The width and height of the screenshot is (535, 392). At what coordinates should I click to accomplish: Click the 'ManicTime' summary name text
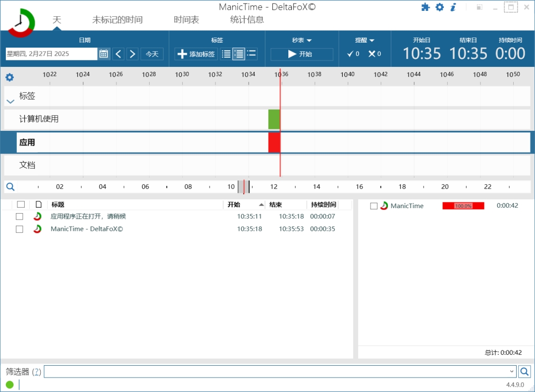(407, 206)
